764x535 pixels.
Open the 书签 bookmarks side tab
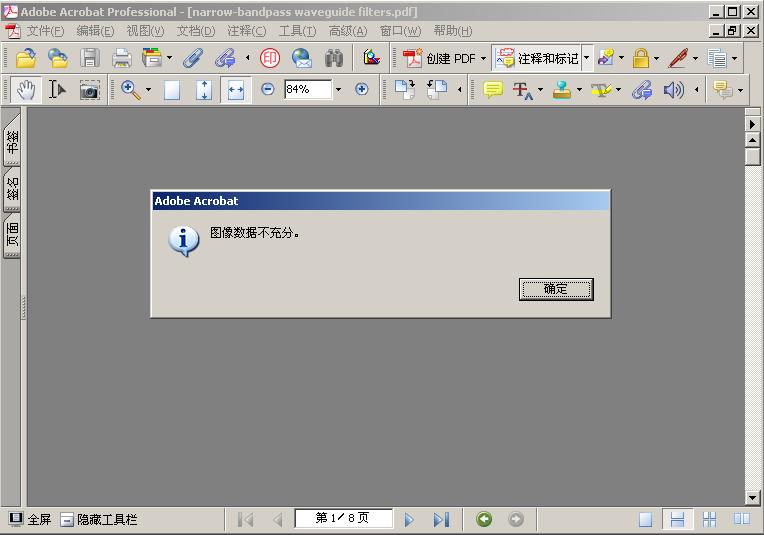(x=12, y=141)
